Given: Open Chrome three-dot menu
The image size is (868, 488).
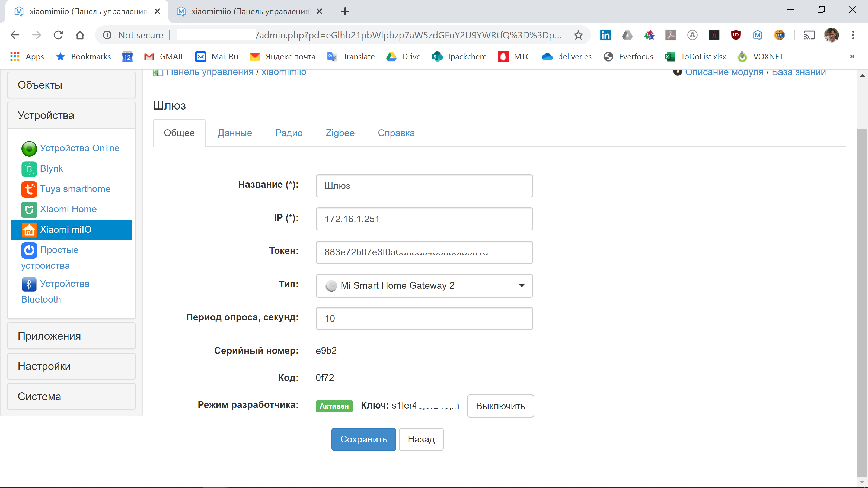Looking at the screenshot, I should tap(853, 35).
